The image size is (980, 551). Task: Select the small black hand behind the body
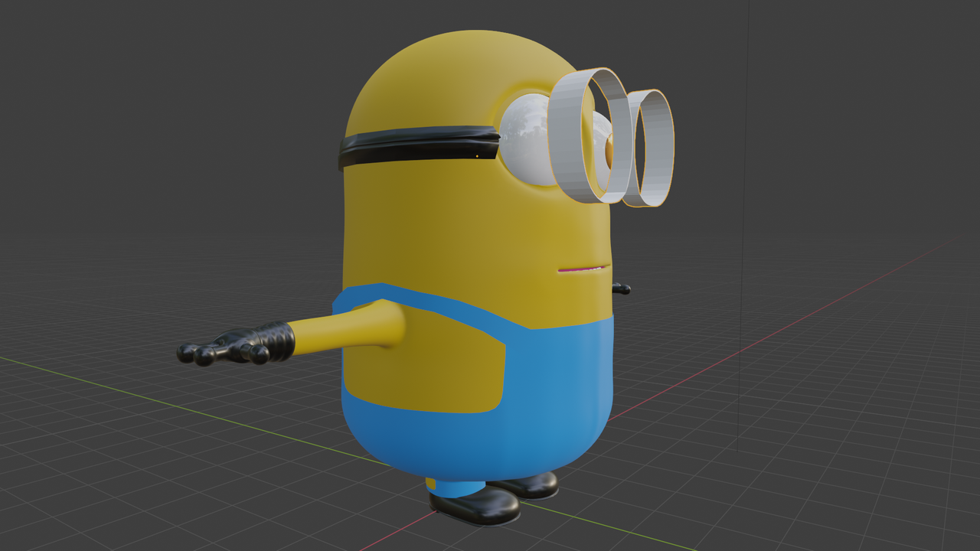click(x=621, y=289)
